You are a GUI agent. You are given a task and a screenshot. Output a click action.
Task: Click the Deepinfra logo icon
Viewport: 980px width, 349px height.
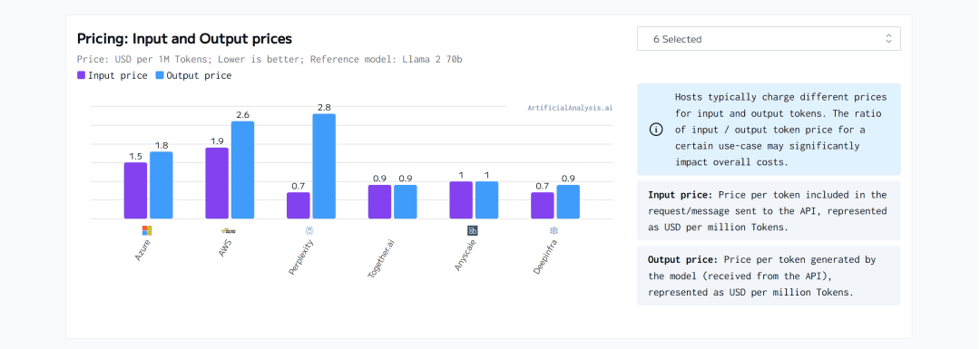coord(554,230)
